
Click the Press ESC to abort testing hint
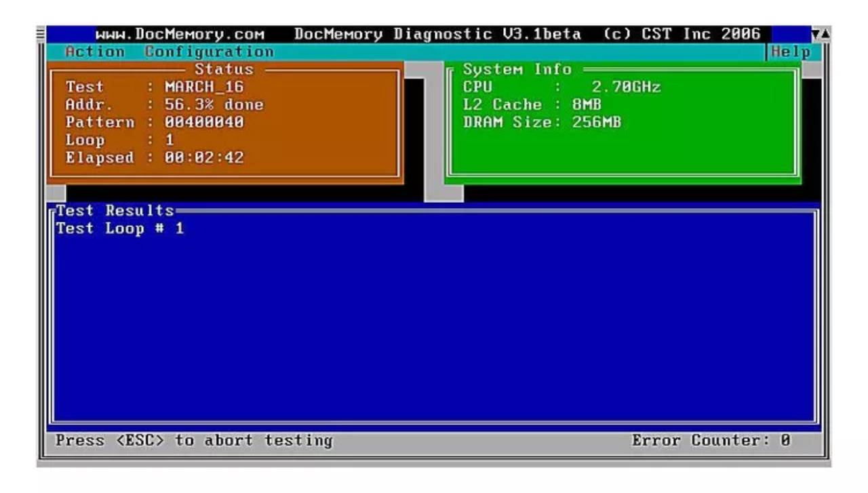click(195, 440)
